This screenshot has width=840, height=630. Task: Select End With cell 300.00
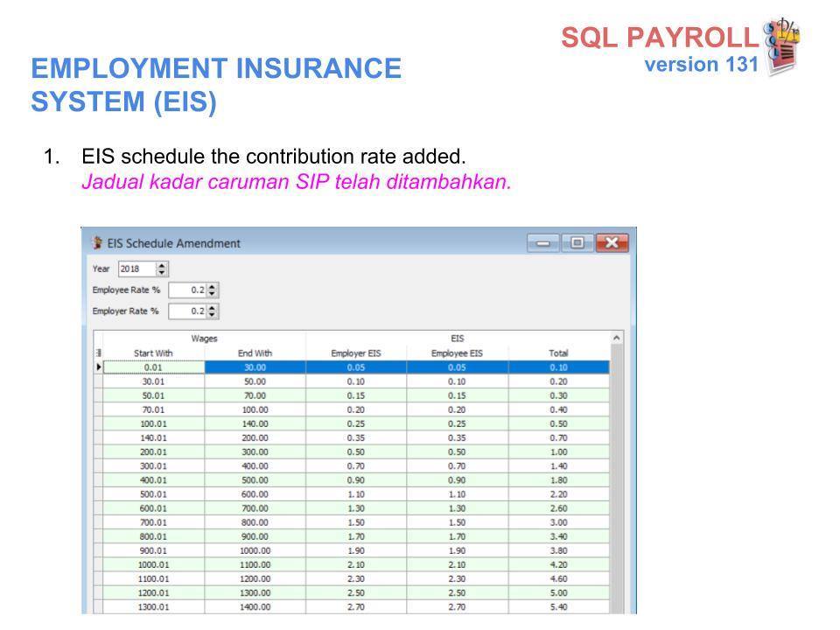point(255,452)
